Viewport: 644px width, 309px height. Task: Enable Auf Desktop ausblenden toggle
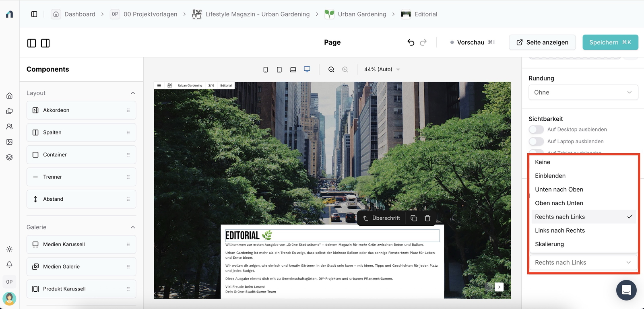[536, 130]
